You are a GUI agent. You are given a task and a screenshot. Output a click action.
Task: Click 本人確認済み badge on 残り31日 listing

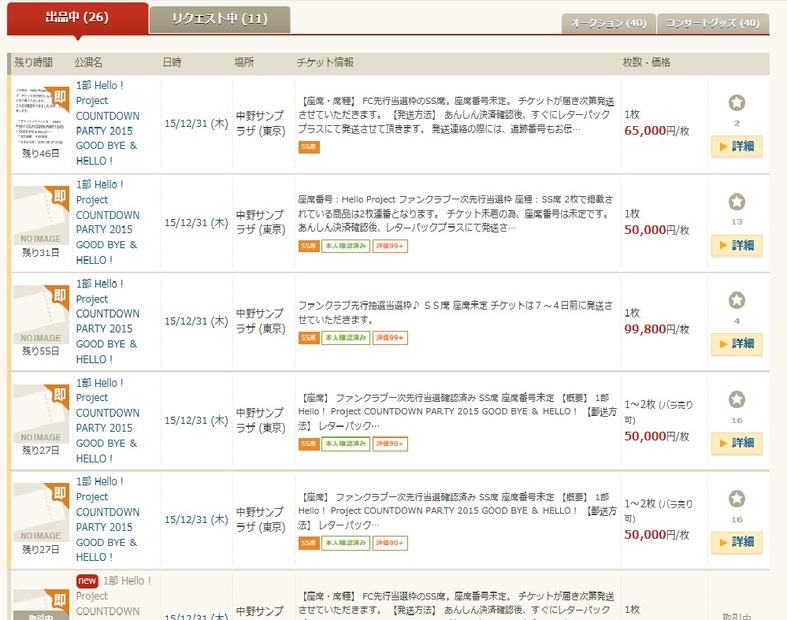[x=346, y=246]
